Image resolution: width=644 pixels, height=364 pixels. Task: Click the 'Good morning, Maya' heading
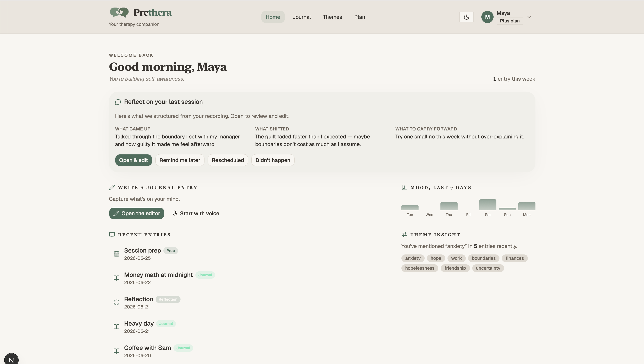coord(168,67)
